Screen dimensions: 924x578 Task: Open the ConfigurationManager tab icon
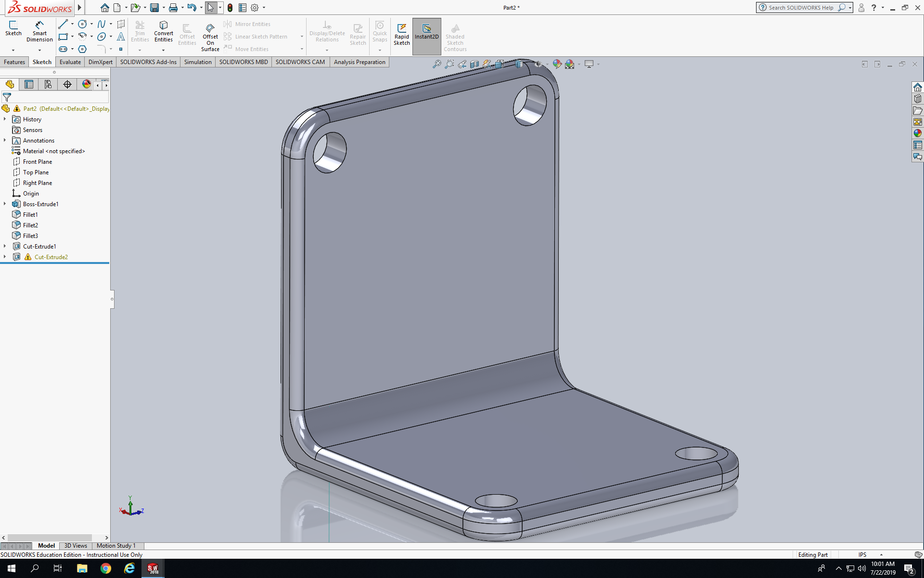[x=48, y=85]
